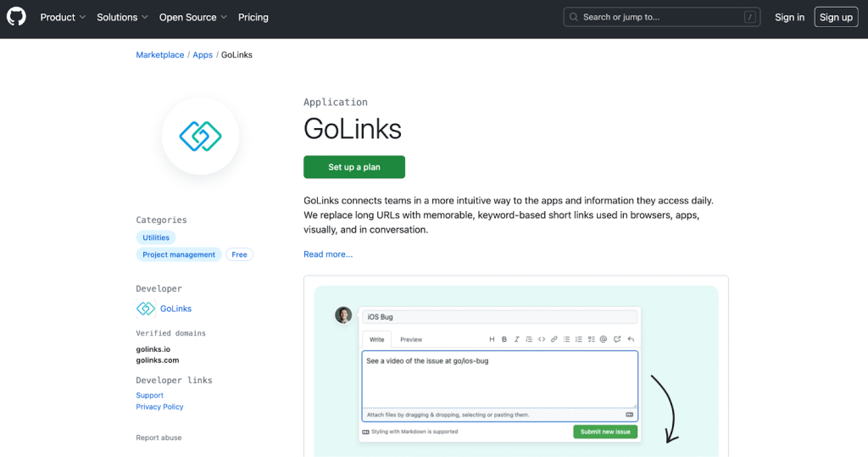Select the Free tag
868x457 pixels.
(239, 254)
